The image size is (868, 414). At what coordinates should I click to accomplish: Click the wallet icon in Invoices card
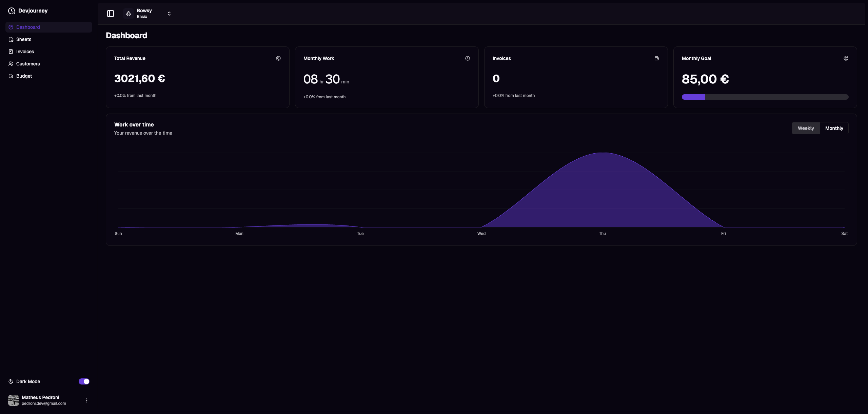(x=657, y=58)
